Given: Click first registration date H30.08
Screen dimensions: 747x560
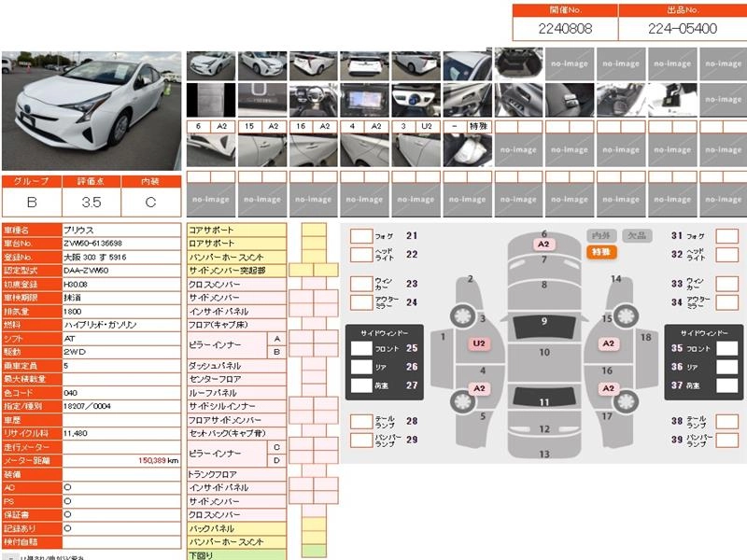Looking at the screenshot, I should pos(76,284).
